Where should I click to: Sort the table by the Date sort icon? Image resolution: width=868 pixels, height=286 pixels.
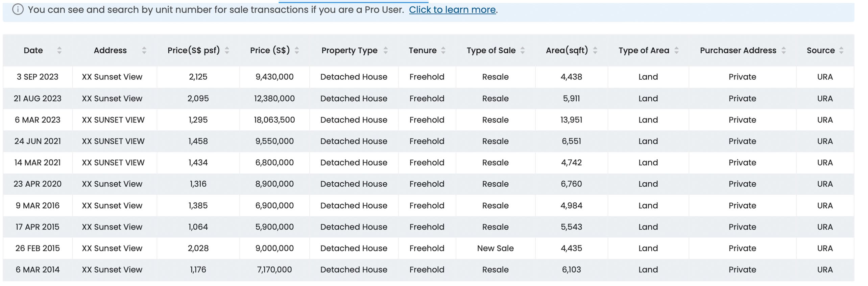(x=59, y=51)
